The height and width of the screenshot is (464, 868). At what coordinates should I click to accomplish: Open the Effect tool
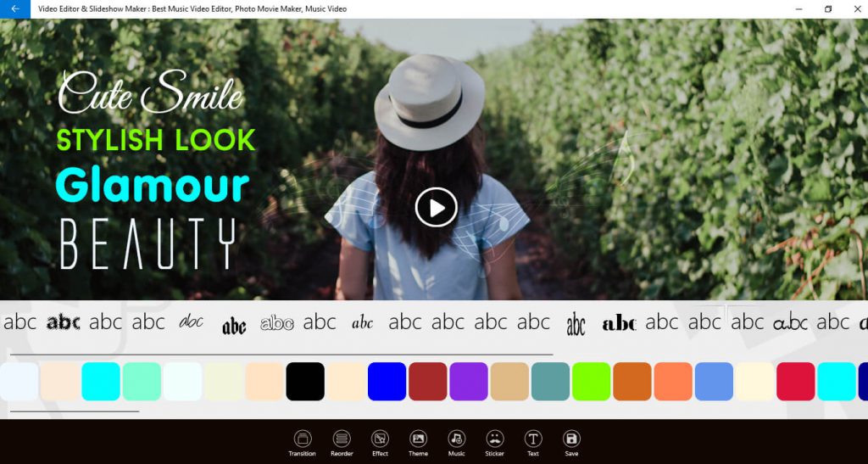pyautogui.click(x=380, y=444)
